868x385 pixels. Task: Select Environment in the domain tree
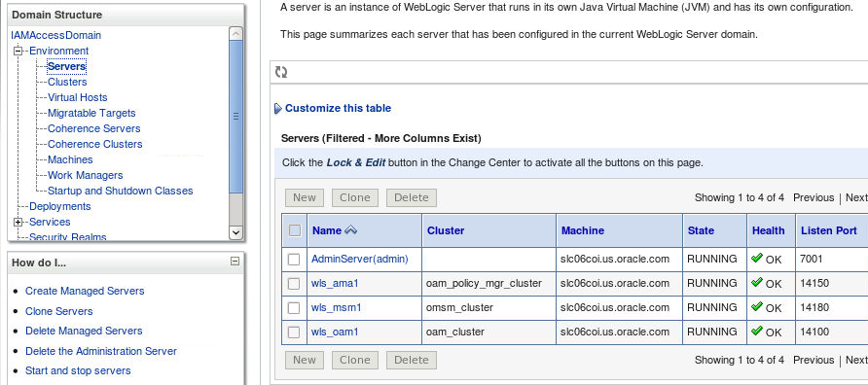coord(58,51)
